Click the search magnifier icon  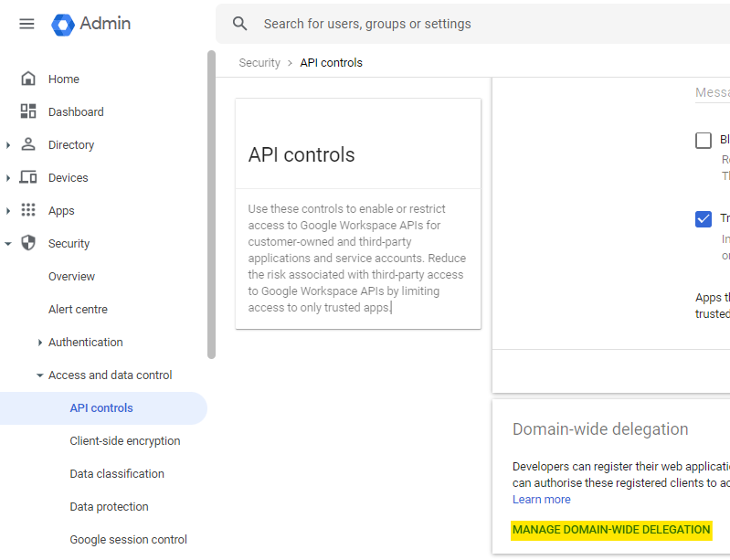tap(240, 24)
